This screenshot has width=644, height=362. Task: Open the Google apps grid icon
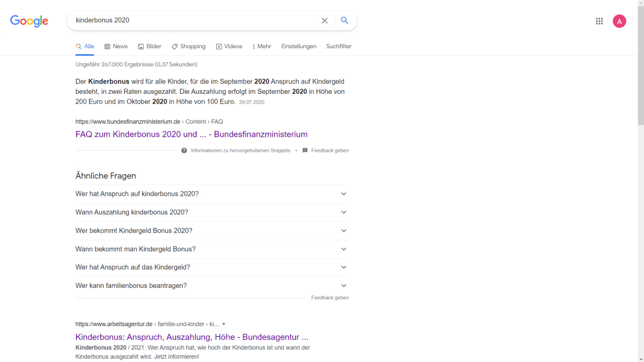(599, 21)
